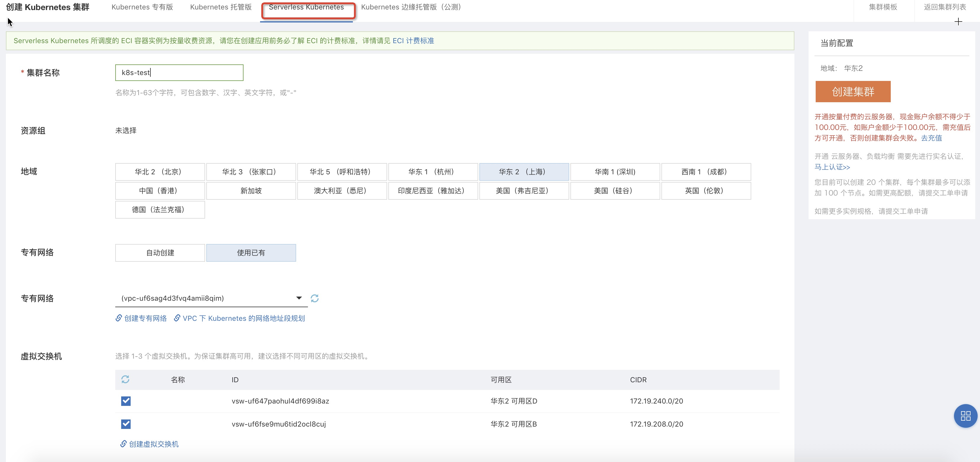This screenshot has height=462, width=980.
Task: Click the CIDR column header
Action: pyautogui.click(x=638, y=380)
